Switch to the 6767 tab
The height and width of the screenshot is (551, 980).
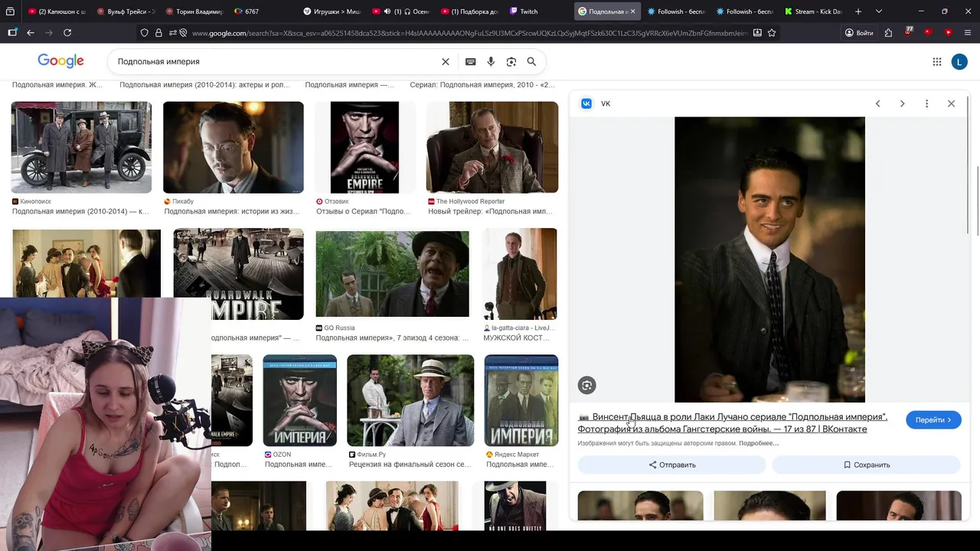click(260, 11)
